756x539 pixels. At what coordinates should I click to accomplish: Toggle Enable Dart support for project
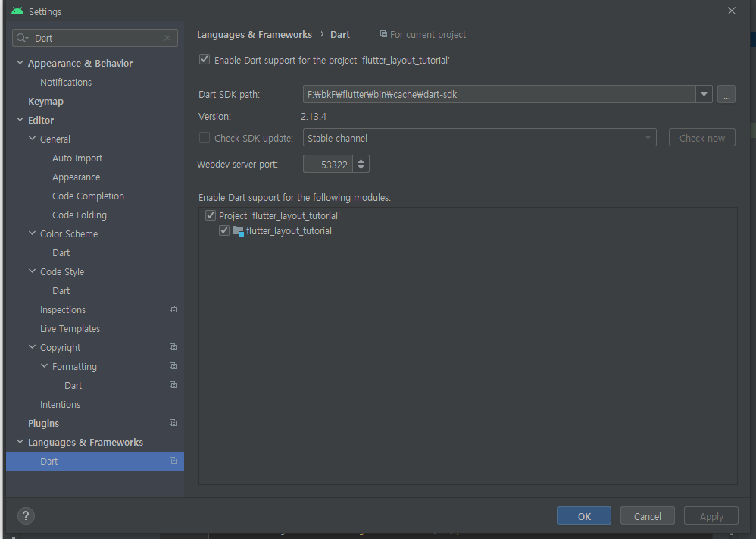[x=205, y=59]
